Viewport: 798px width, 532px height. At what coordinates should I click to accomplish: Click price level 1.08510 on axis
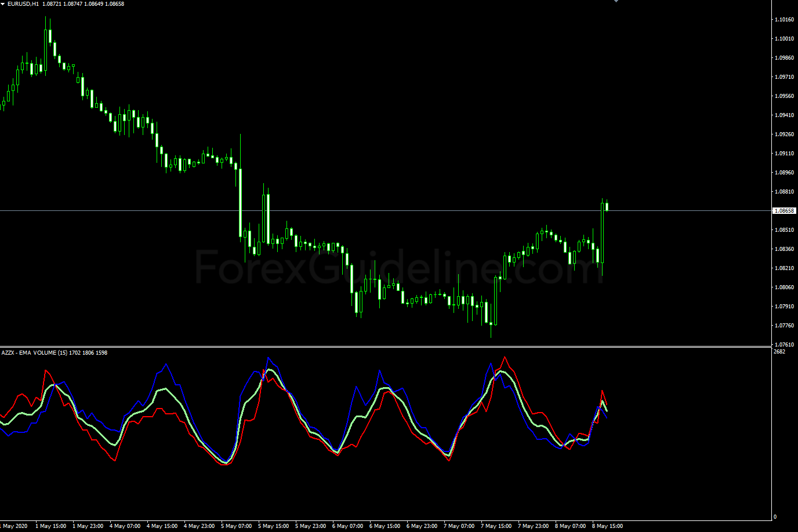[x=785, y=230]
